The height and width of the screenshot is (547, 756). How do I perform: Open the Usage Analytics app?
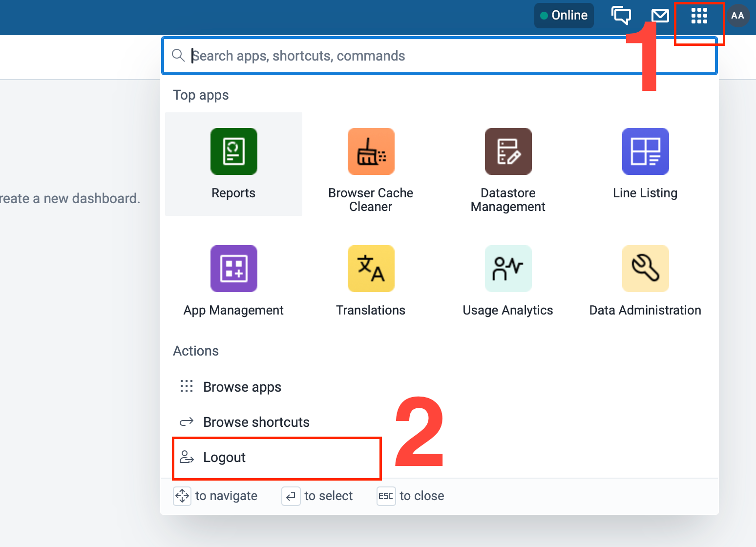click(x=508, y=269)
